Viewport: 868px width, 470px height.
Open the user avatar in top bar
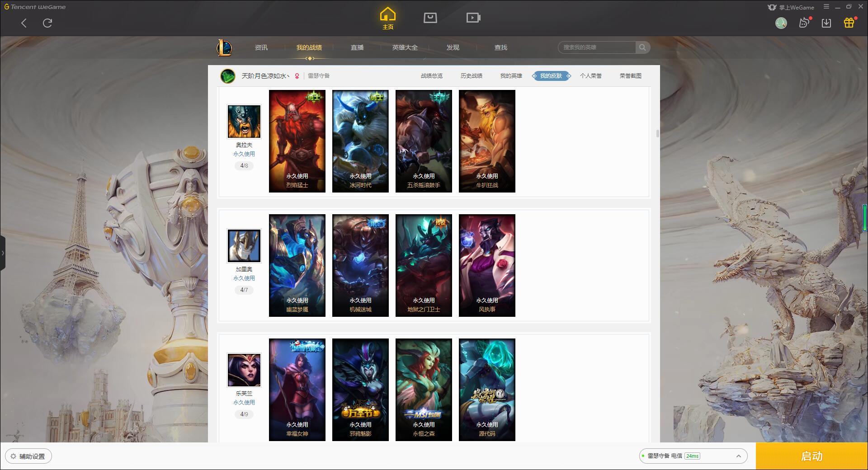point(781,23)
